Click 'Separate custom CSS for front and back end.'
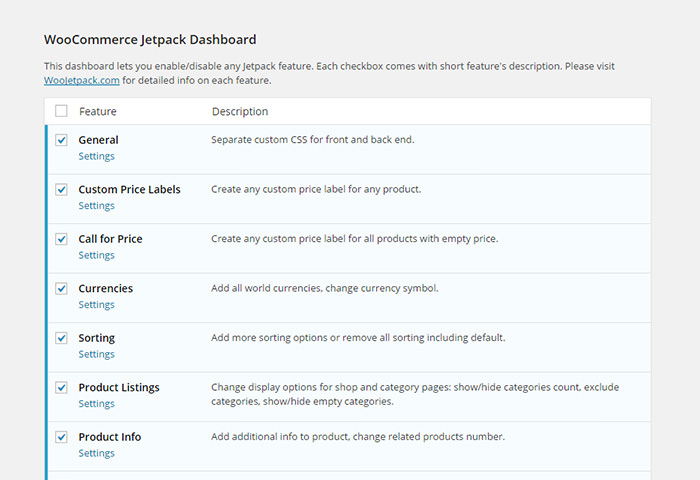This screenshot has height=480, width=700. click(312, 140)
